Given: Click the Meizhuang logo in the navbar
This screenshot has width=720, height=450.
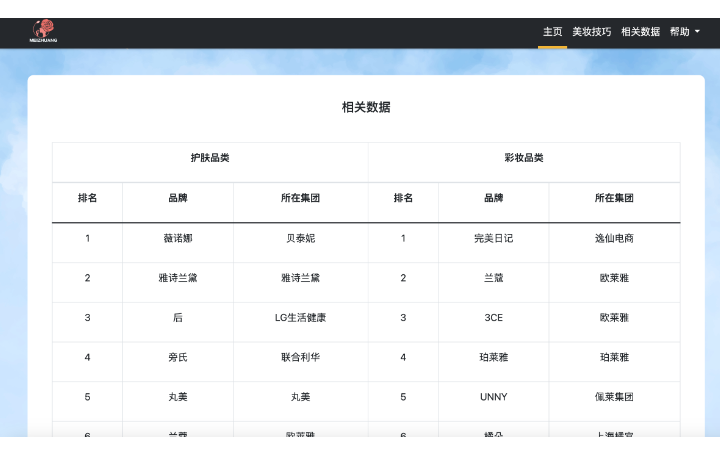Looking at the screenshot, I should click(43, 32).
